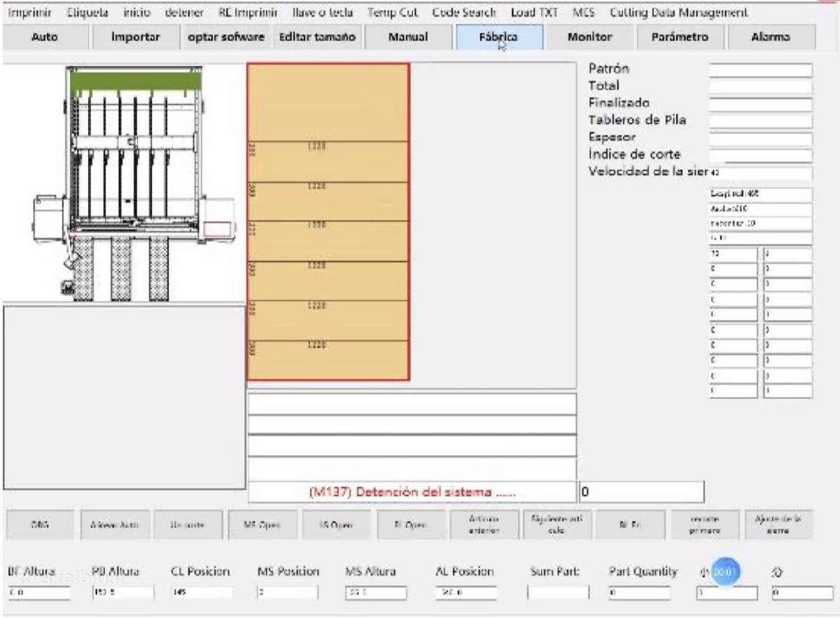This screenshot has height=619, width=840.
Task: Click the Sum Part value field
Action: click(559, 593)
